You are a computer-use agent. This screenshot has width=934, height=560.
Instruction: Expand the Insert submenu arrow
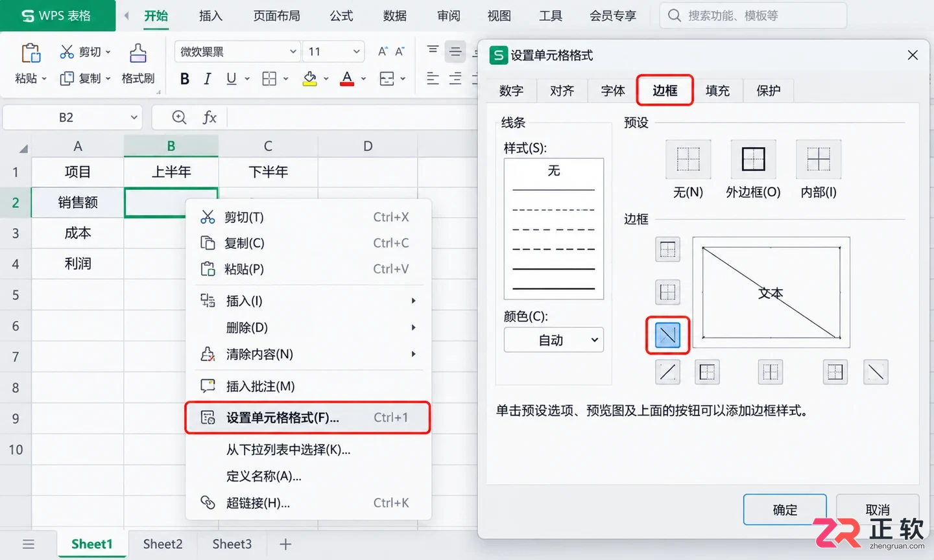pyautogui.click(x=413, y=301)
